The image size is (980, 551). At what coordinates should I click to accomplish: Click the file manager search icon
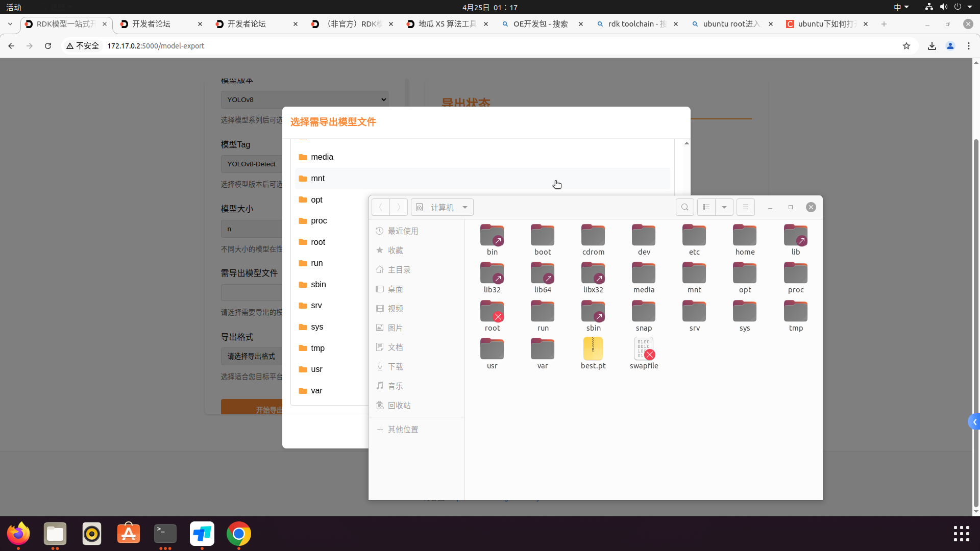coord(685,207)
